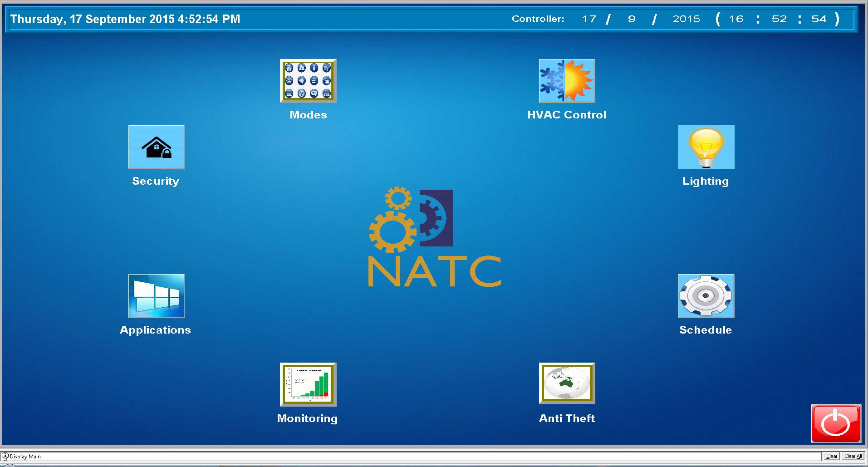
Task: Select the controller year field 2015
Action: [x=686, y=19]
